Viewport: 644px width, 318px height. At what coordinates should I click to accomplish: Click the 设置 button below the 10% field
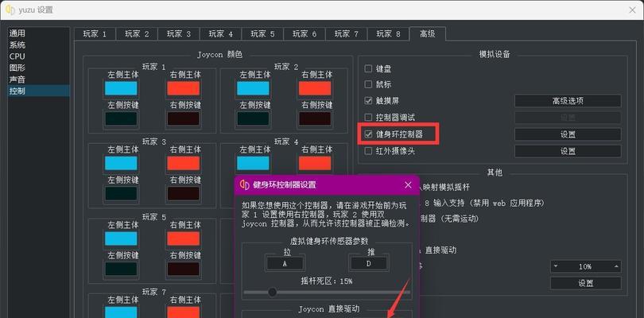point(586,283)
